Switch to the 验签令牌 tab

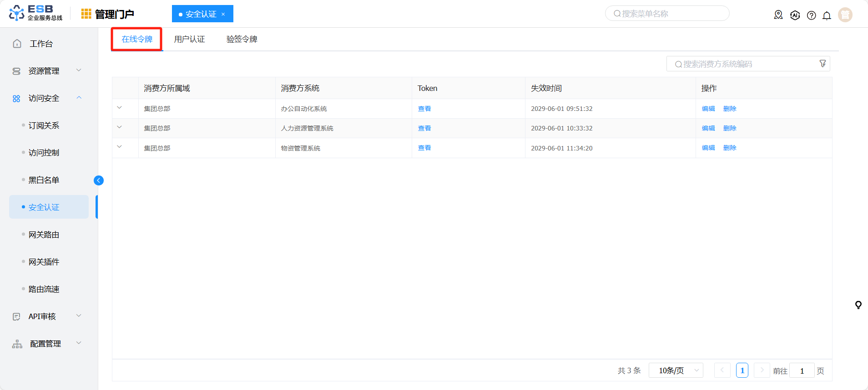point(242,39)
